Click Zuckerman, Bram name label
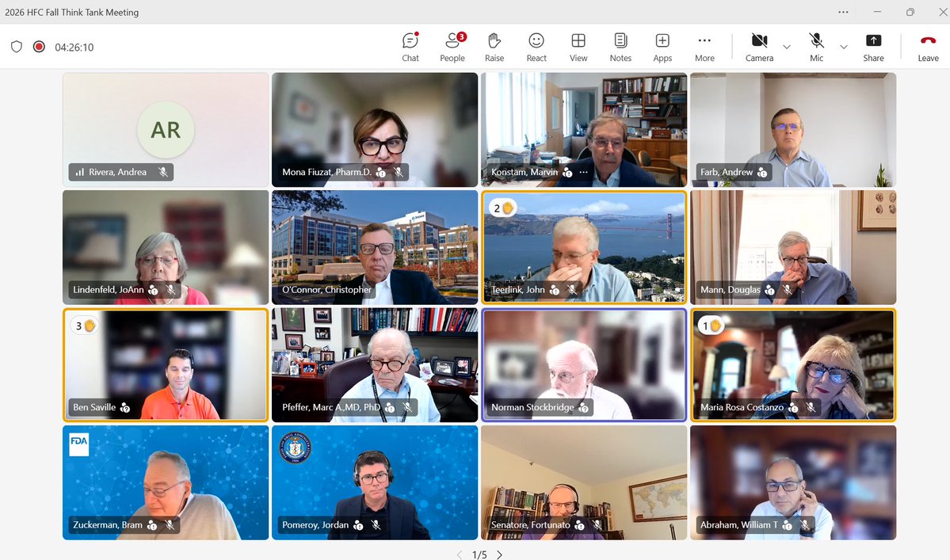Screen dimensions: 950x560 108,525
